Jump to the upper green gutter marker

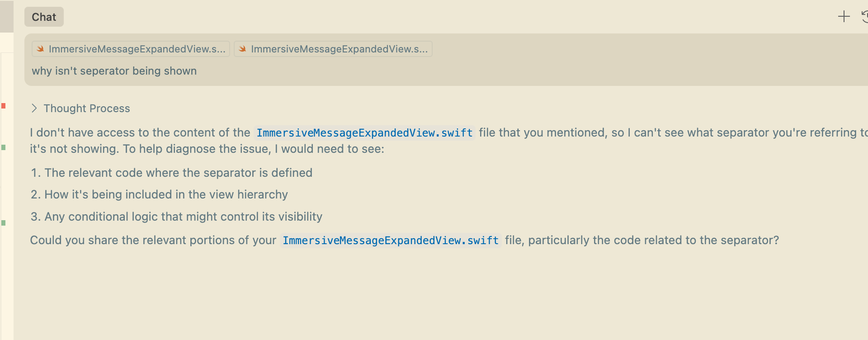[3, 147]
